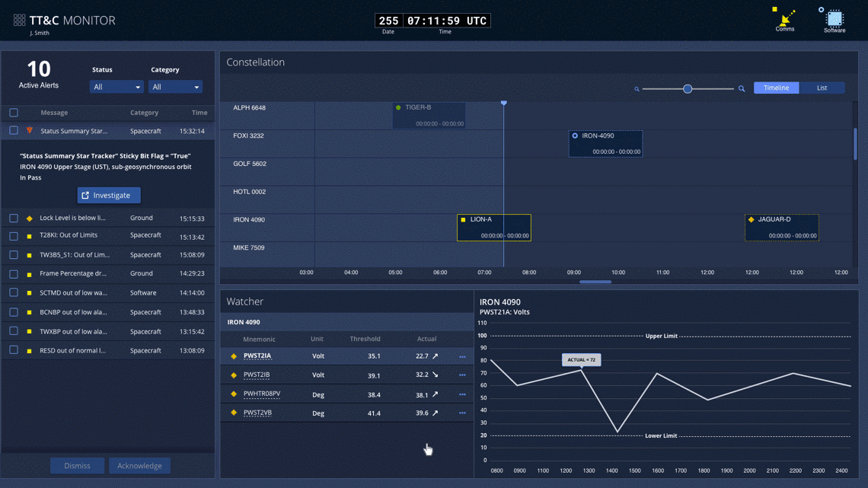Open more options for PWST2IA row
868x488 pixels.
coord(462,356)
